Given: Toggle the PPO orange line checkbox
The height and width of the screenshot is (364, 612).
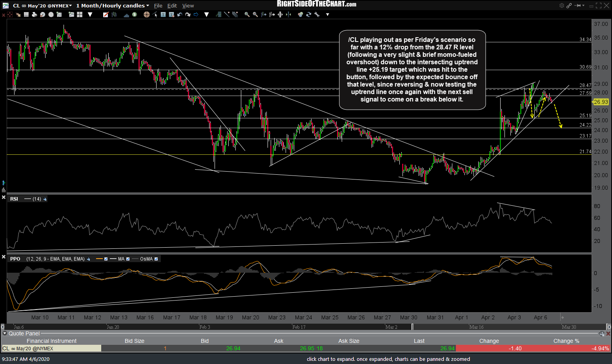Looking at the screenshot, I should [x=106, y=259].
